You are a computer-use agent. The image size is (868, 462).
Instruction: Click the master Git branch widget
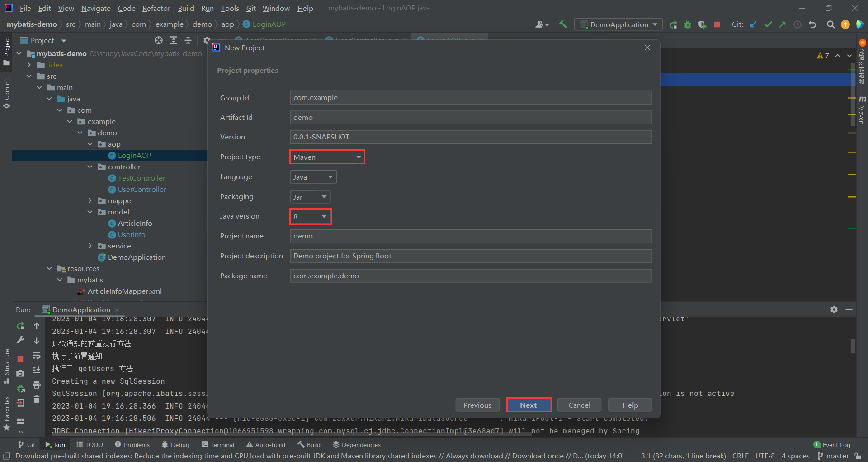tap(833, 456)
